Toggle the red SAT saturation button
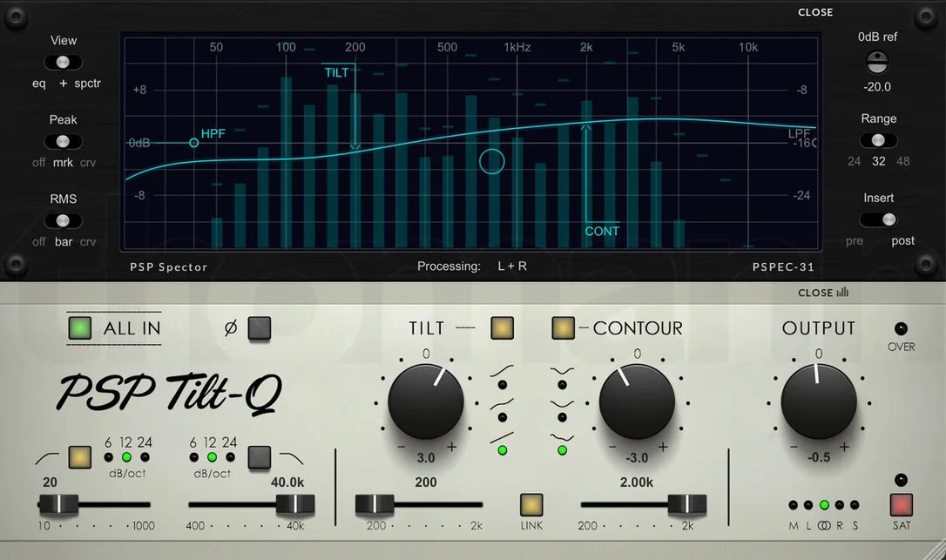The width and height of the screenshot is (946, 560). click(x=902, y=505)
